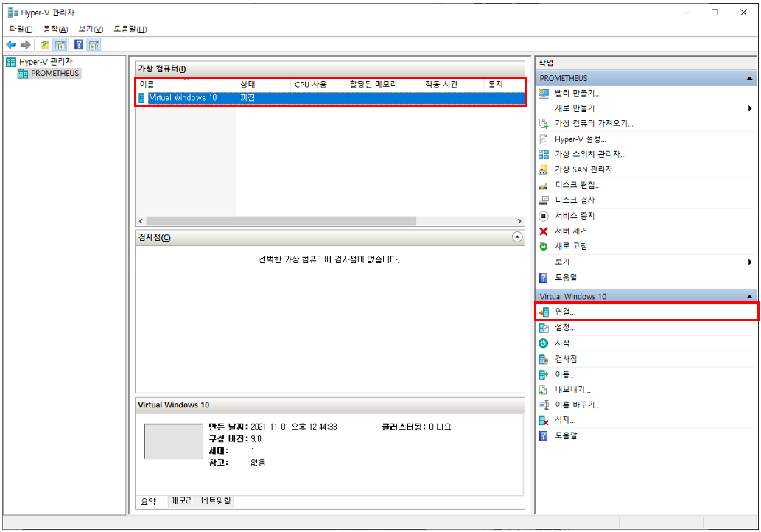Toggle the console tree pane toolbar icon
The image size is (761, 532).
pyautogui.click(x=60, y=45)
